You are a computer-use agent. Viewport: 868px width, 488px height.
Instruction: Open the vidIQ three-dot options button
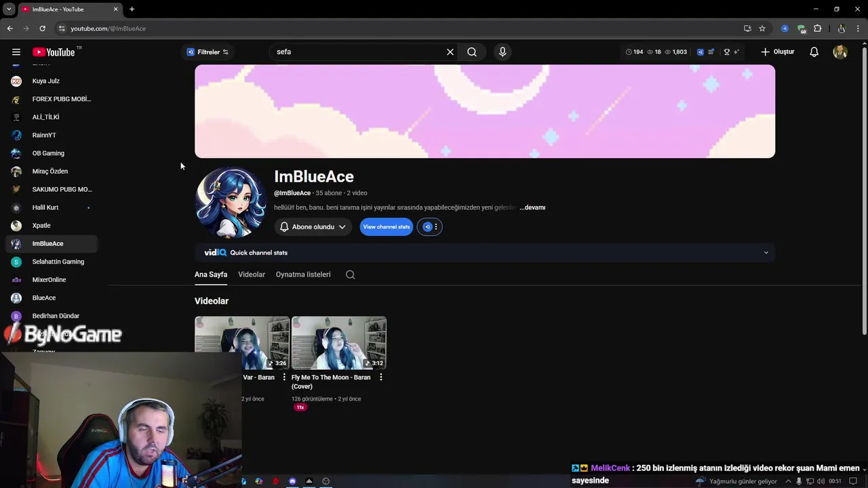436,227
